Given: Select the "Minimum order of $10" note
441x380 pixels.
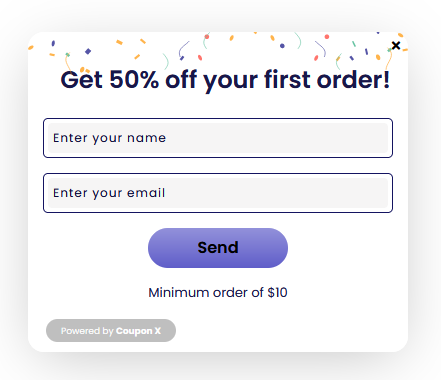Looking at the screenshot, I should [x=218, y=292].
